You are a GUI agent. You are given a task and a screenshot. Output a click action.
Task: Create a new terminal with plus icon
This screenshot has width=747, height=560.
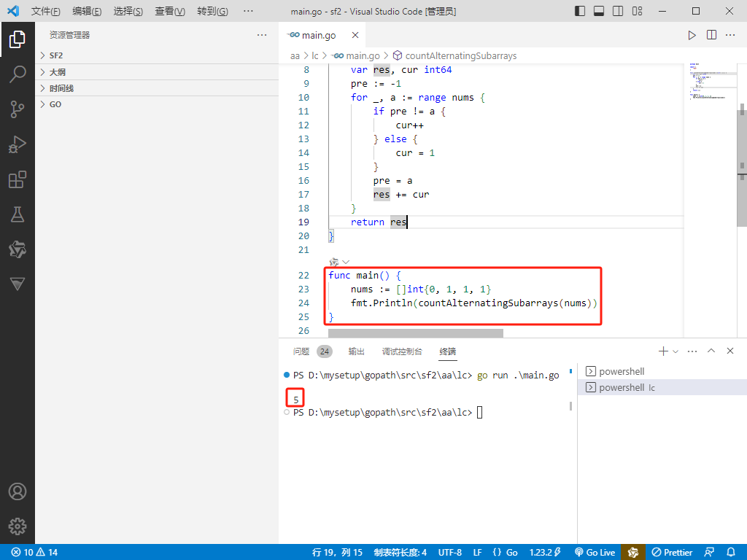click(x=663, y=351)
